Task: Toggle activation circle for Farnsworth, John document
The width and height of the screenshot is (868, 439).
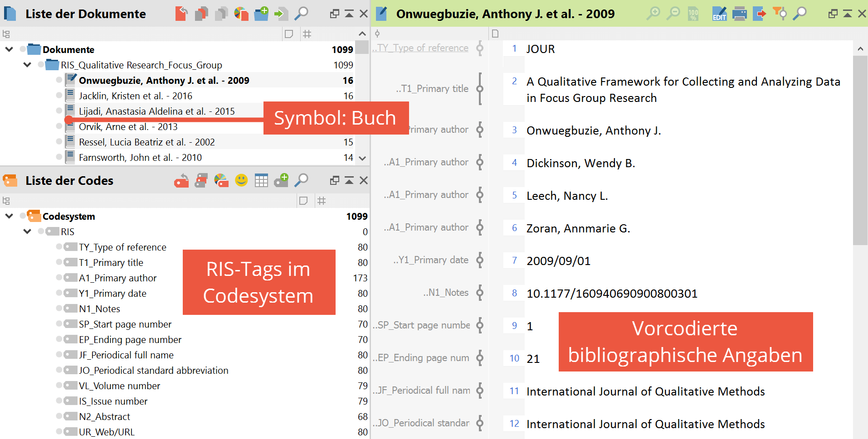Action: click(59, 157)
